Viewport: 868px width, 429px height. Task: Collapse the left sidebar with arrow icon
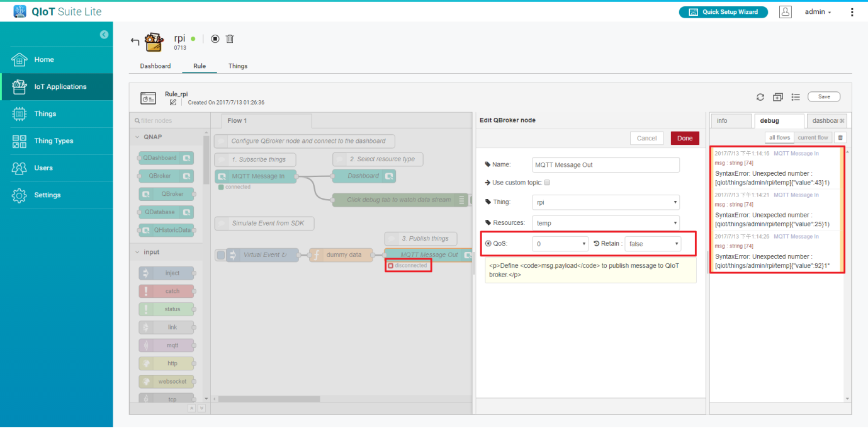click(104, 35)
